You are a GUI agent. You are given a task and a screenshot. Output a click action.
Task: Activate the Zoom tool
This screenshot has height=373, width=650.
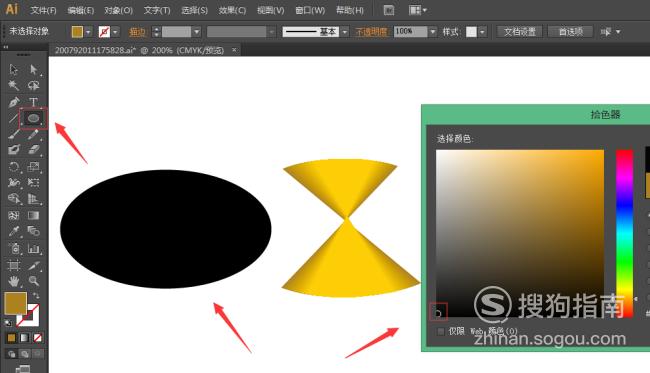point(34,281)
